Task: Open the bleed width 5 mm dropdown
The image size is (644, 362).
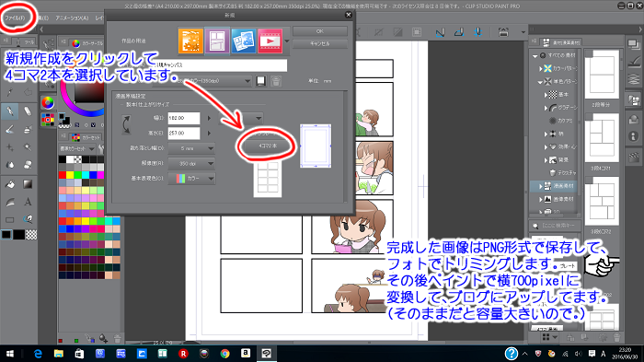Action: [x=191, y=148]
